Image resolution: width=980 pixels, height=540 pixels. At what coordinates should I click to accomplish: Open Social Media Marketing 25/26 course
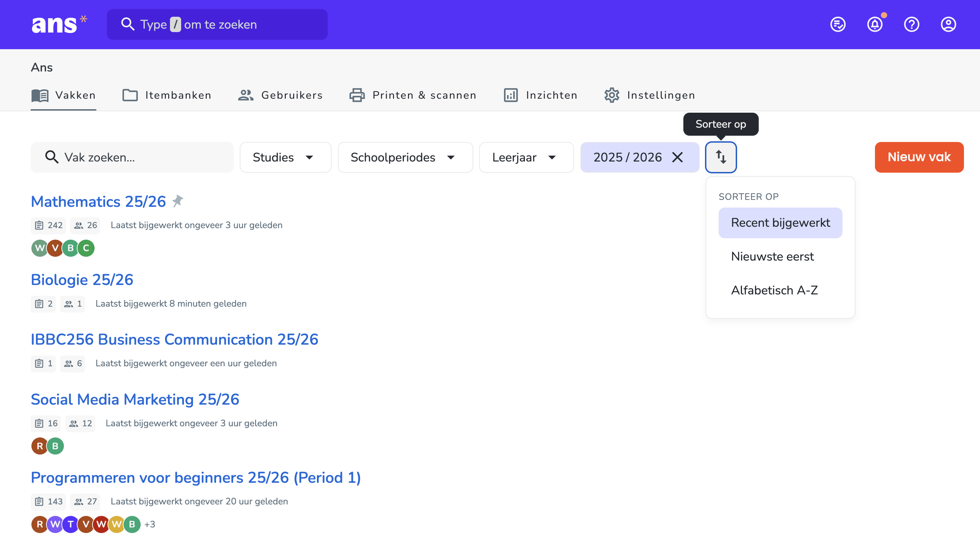(x=135, y=399)
